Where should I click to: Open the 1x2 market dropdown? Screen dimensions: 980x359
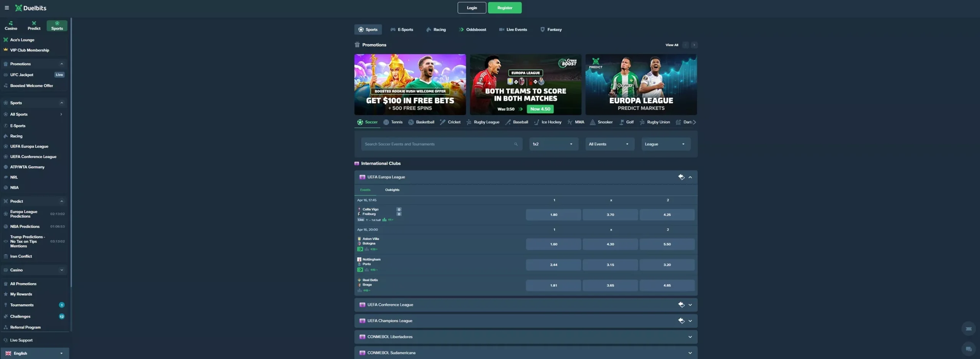(553, 144)
